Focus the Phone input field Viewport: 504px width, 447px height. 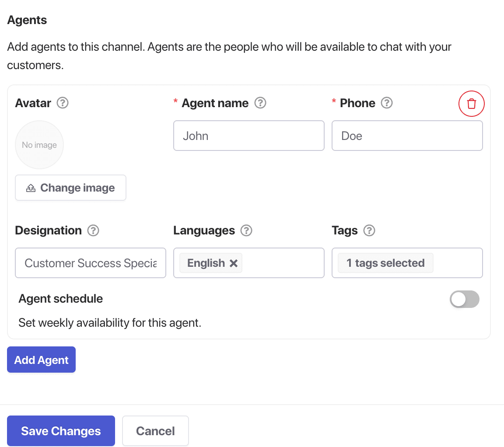pyautogui.click(x=407, y=136)
